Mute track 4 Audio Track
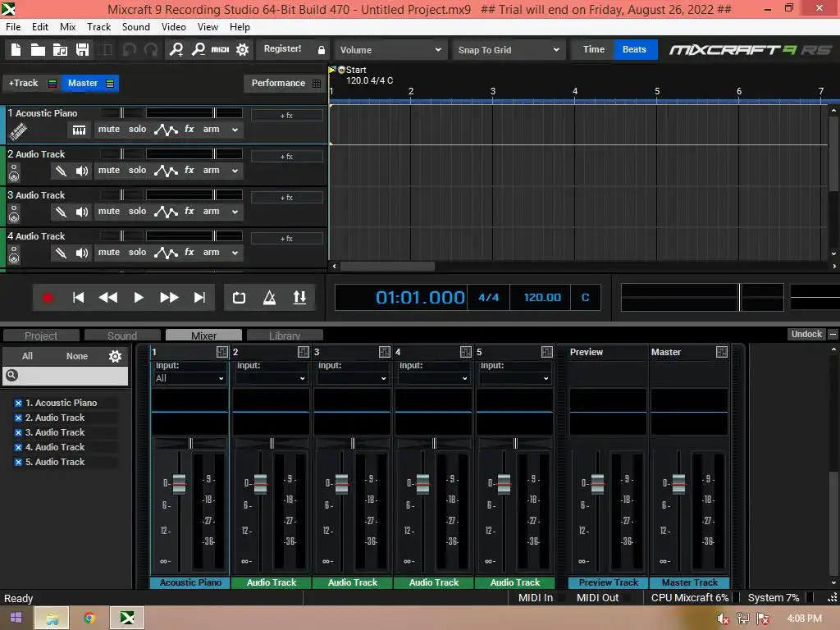This screenshot has width=840, height=630. click(x=109, y=252)
